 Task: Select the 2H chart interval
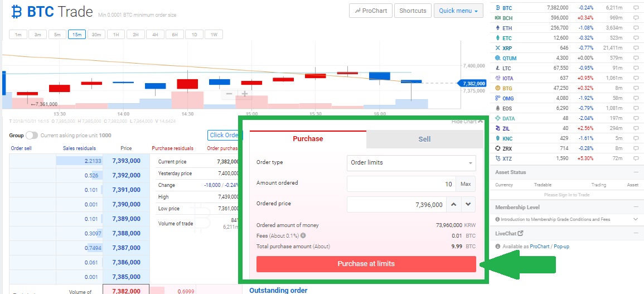click(x=135, y=35)
